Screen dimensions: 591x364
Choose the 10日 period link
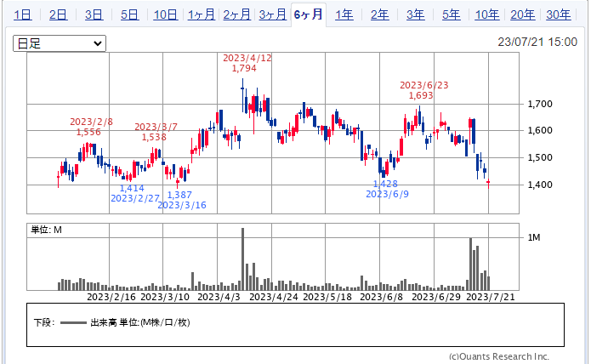tap(166, 14)
